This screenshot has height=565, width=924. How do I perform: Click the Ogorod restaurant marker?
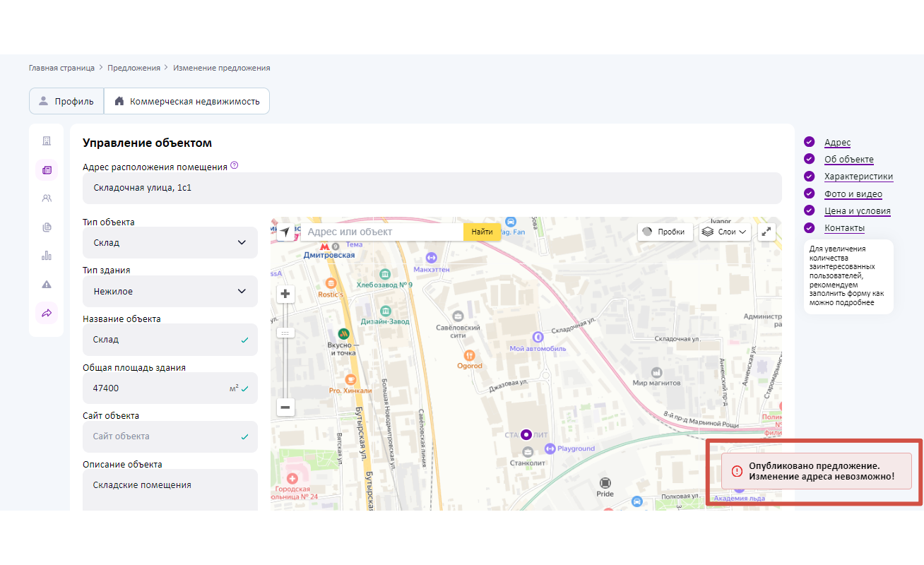pos(469,355)
